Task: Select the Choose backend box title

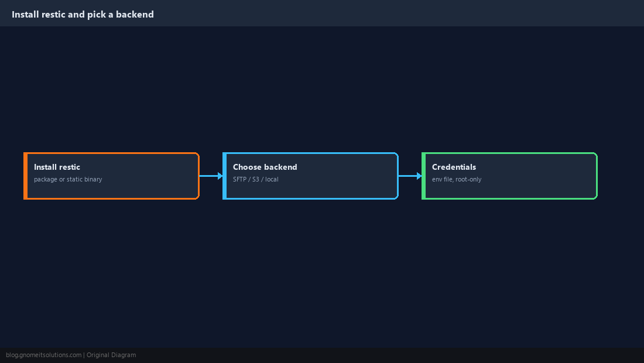Action: point(265,167)
